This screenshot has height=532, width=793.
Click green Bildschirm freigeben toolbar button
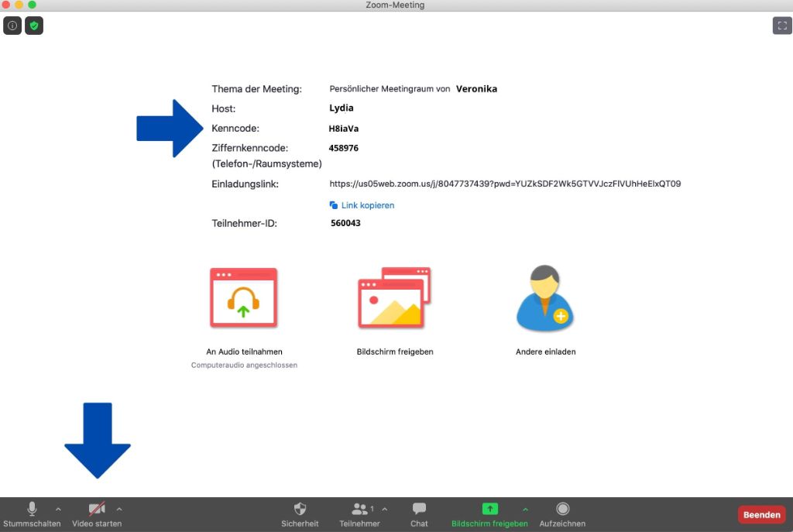pos(489,514)
